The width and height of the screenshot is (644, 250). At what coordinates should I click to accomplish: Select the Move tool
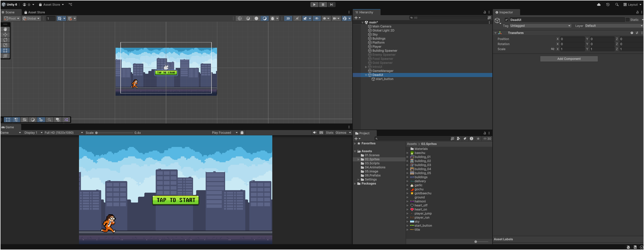5,35
